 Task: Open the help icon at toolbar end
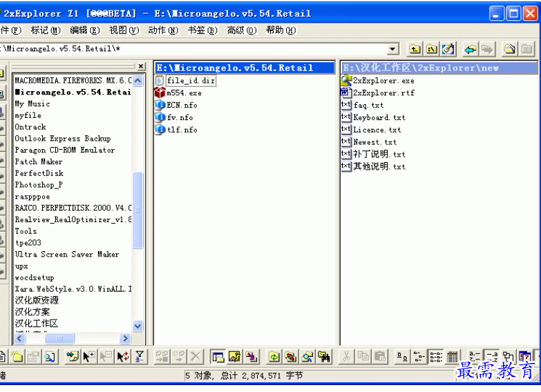[525, 357]
